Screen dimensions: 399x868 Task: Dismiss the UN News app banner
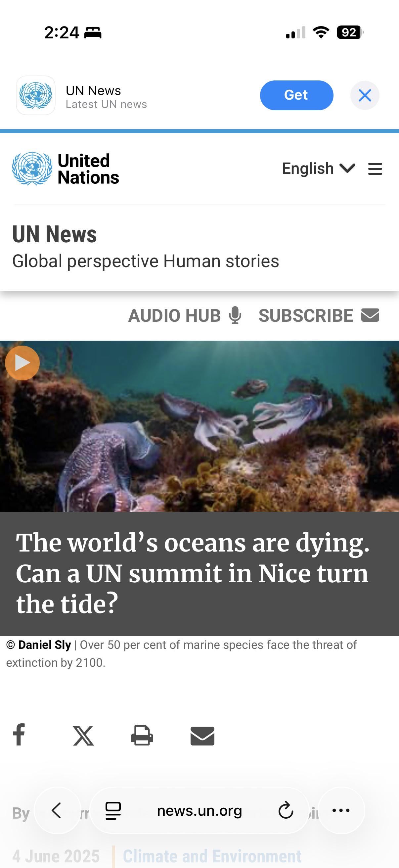tap(365, 95)
